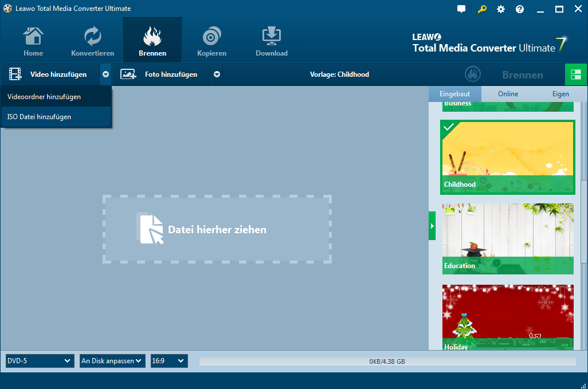Click the template list vertical scrollbar

coord(584,222)
